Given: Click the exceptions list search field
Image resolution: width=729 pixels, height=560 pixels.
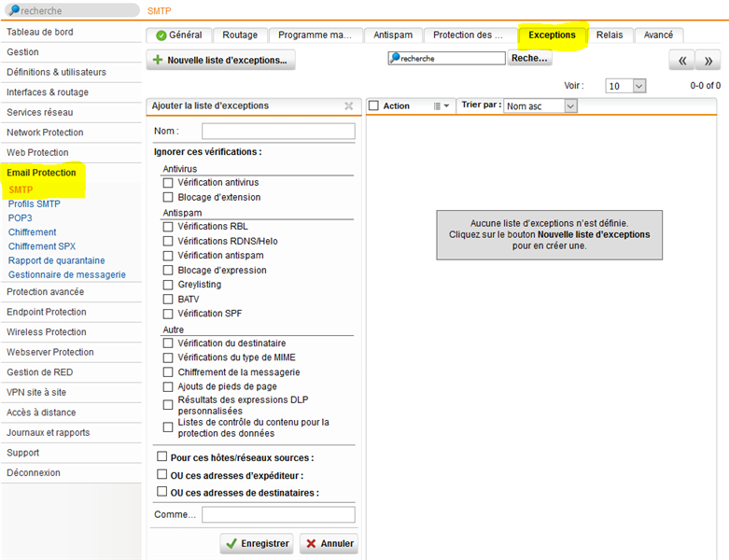Looking at the screenshot, I should [x=447, y=58].
